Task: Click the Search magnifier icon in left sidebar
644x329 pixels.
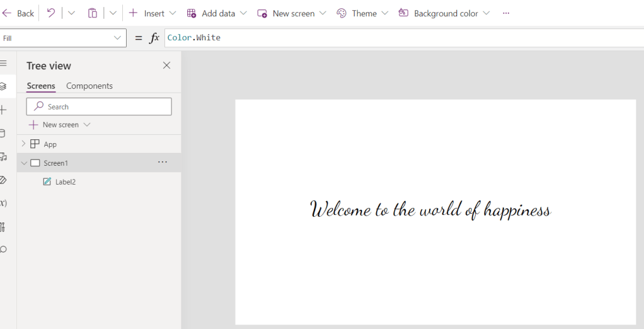Action: click(4, 250)
